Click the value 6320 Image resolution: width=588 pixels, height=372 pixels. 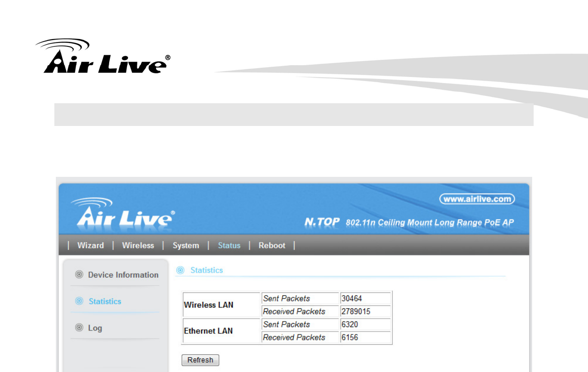pyautogui.click(x=350, y=325)
